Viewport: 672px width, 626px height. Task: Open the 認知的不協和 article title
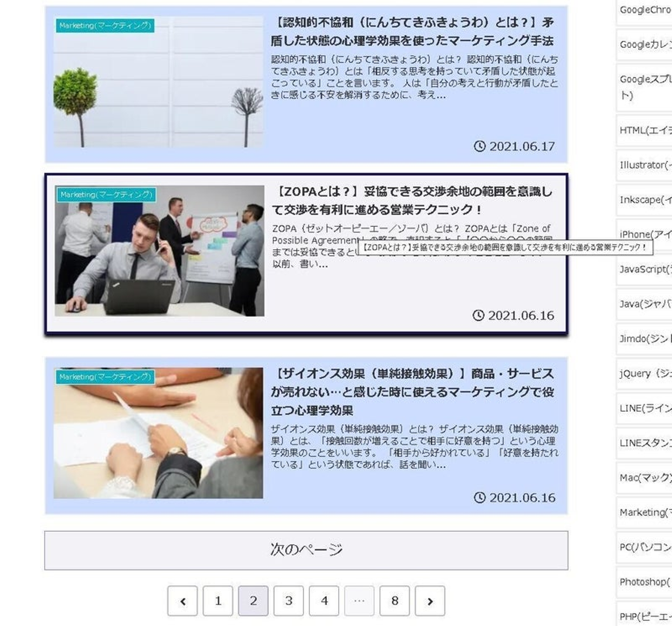pos(413,31)
